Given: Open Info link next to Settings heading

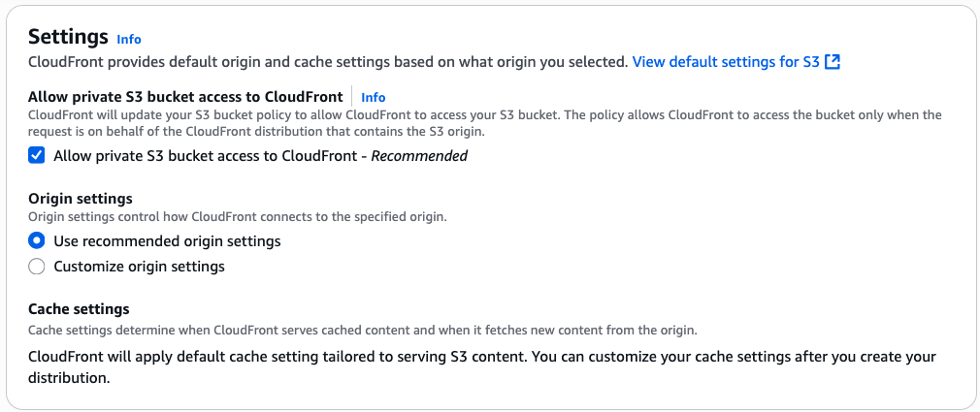Looking at the screenshot, I should pyautogui.click(x=128, y=39).
